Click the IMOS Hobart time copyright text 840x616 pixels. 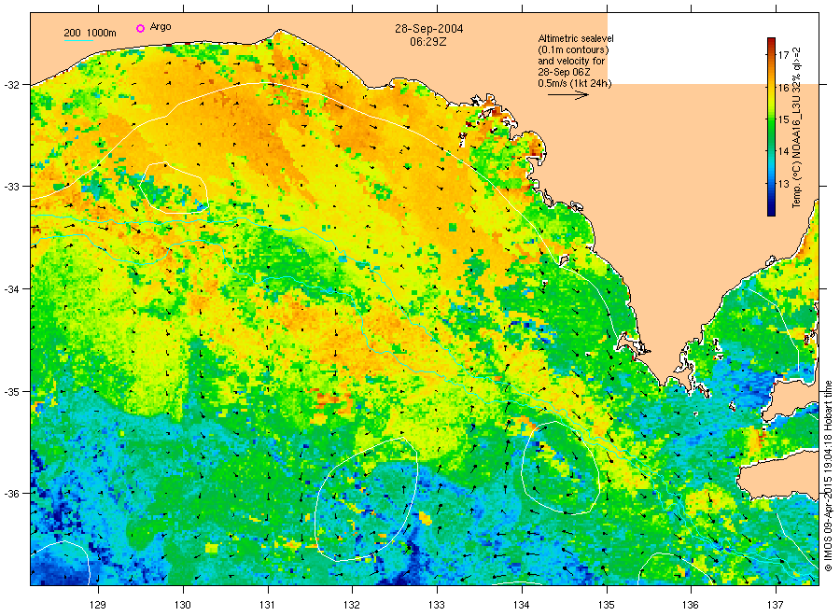(828, 476)
